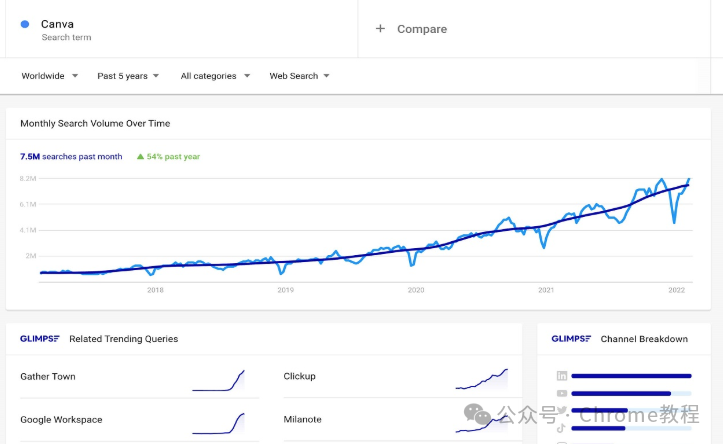Open the Worldwide region dropdown
This screenshot has height=444, width=723.
coord(49,76)
